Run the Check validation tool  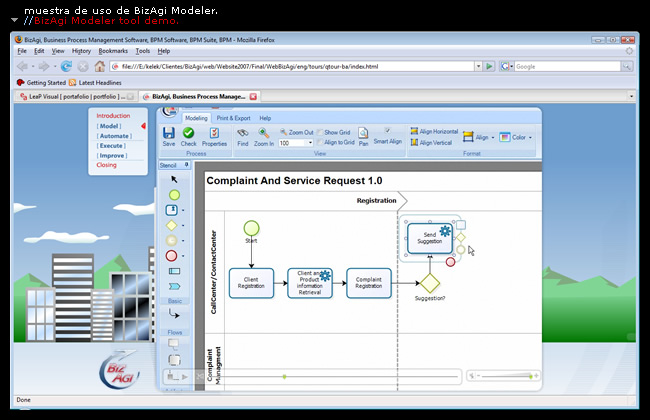click(x=188, y=135)
